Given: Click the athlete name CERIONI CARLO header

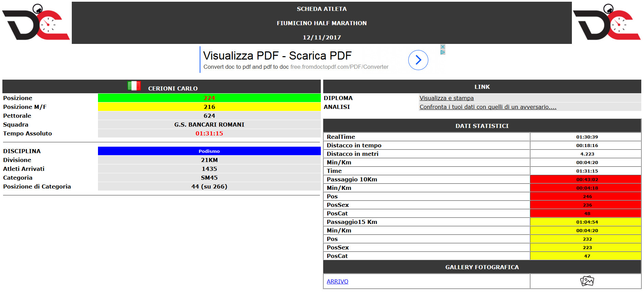Looking at the screenshot, I should pos(172,88).
